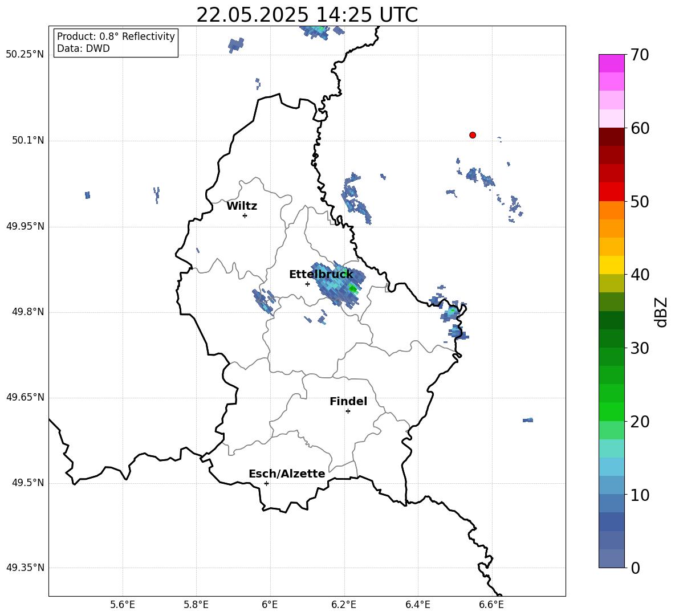The width and height of the screenshot is (675, 616).
Task: Click the 50.1°N latitude label
Action: [x=29, y=141]
